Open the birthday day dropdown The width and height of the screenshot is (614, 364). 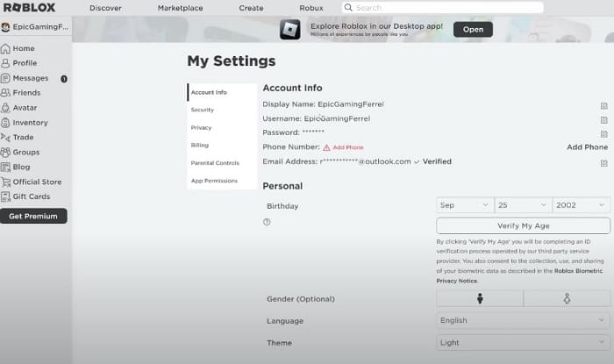tap(523, 205)
